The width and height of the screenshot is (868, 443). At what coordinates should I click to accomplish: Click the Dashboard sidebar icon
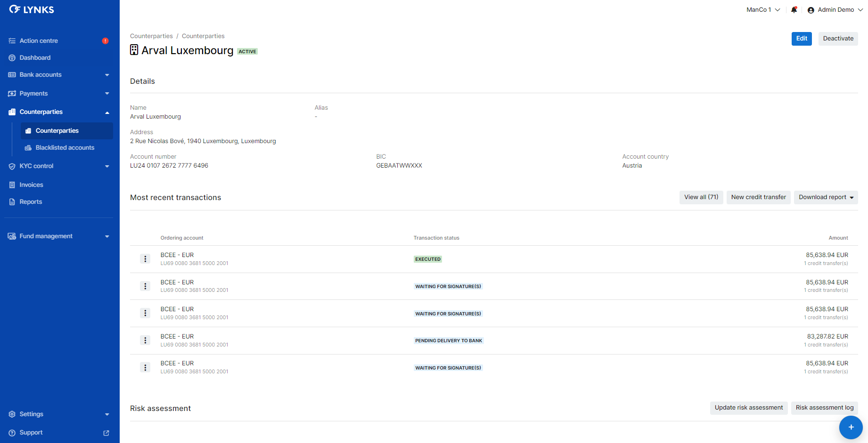coord(12,58)
